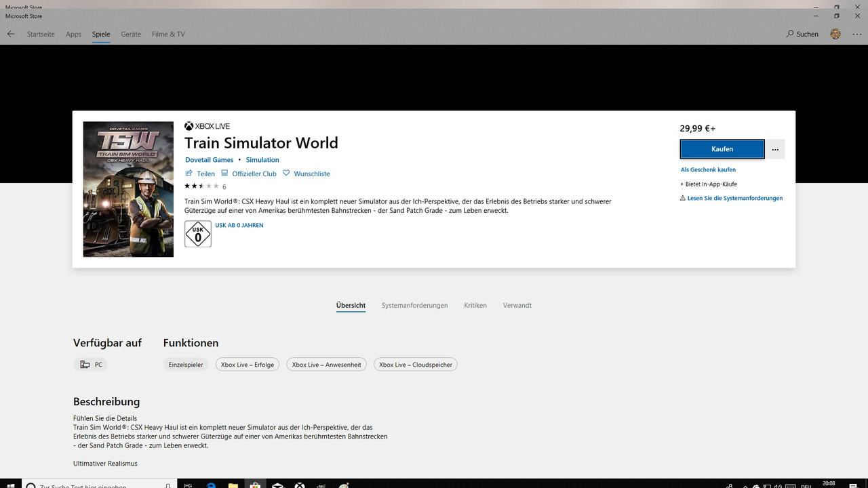Select the Xbox Live – Anwesenheit chip
The width and height of the screenshot is (868, 488).
tap(326, 365)
